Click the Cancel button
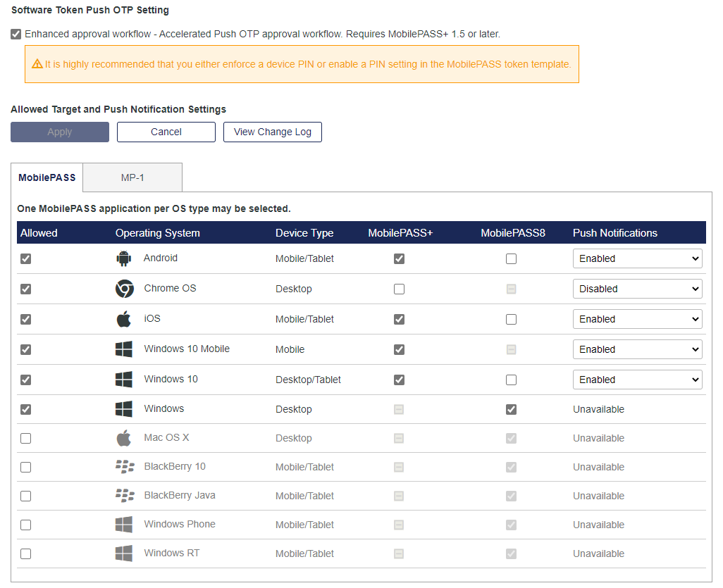The image size is (723, 588). tap(166, 132)
